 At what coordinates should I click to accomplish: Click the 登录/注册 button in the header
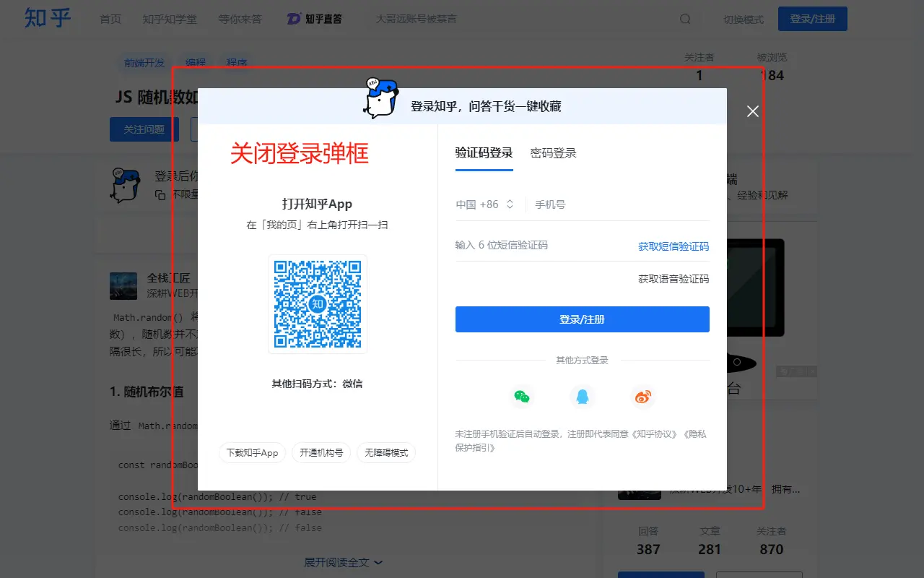813,19
